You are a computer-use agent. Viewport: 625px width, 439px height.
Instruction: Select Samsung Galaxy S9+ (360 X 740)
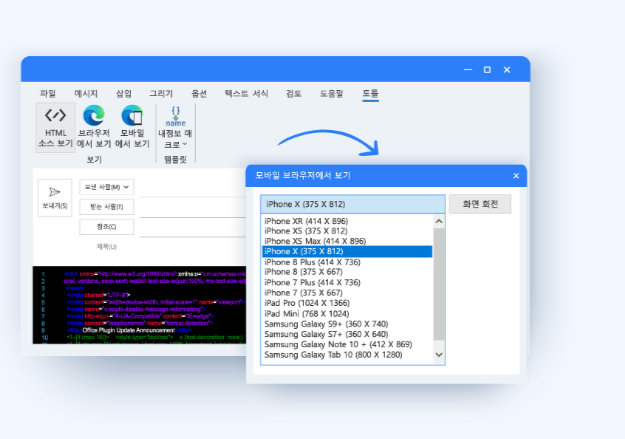point(326,324)
